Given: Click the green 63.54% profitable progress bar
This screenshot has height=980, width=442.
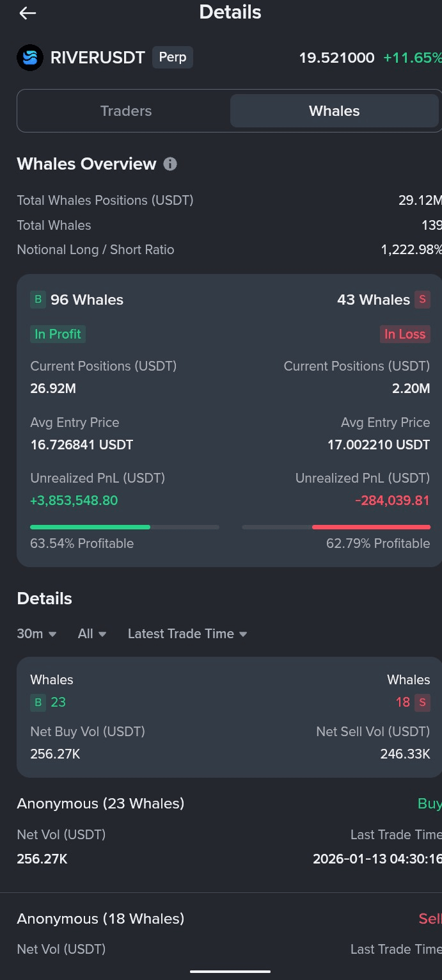Looking at the screenshot, I should (90, 527).
